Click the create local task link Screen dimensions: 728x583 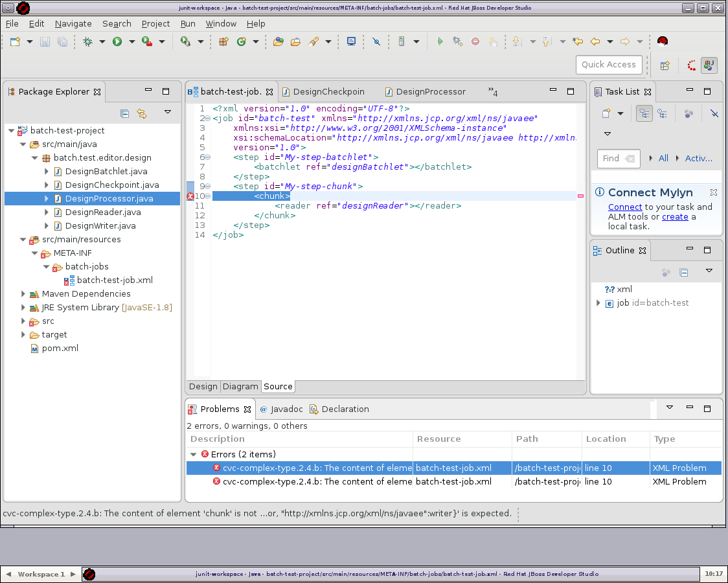pos(675,216)
